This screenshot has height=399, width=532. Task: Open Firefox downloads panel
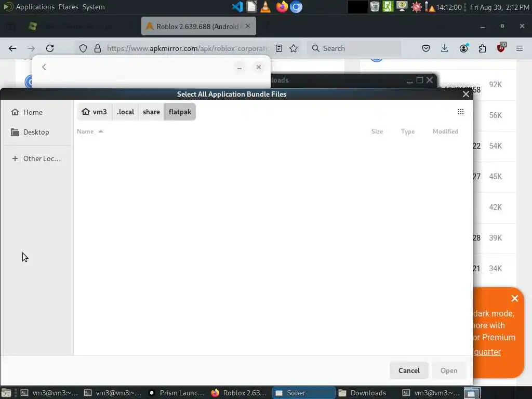445,48
